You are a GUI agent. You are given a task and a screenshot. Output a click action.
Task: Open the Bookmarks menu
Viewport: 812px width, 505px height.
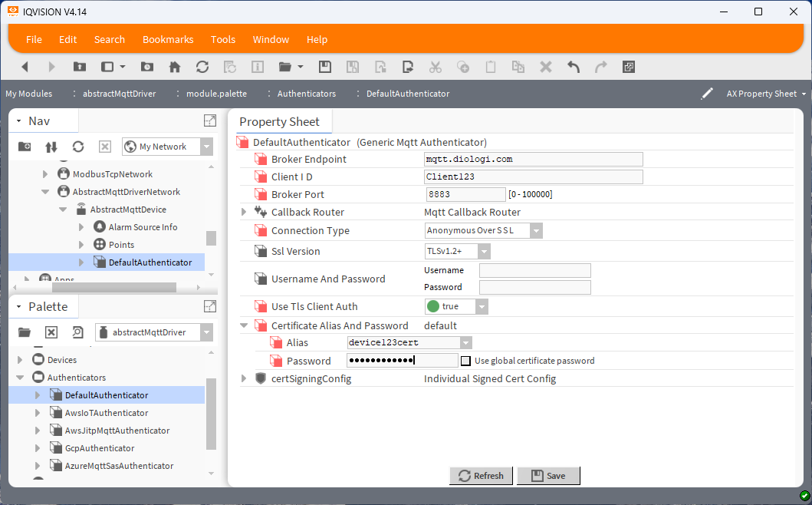click(168, 39)
